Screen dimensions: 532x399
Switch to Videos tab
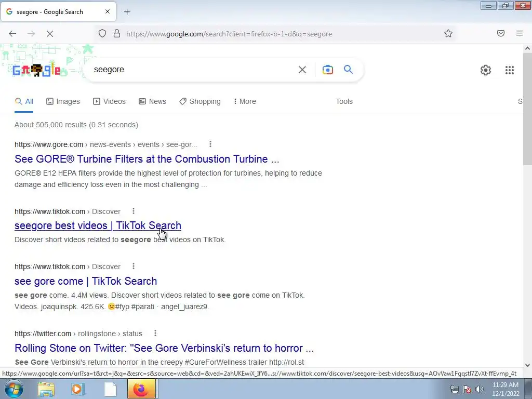109,101
